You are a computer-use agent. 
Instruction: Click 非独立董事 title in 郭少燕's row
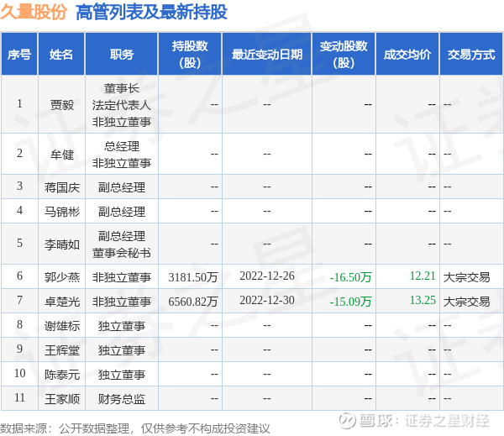(122, 277)
